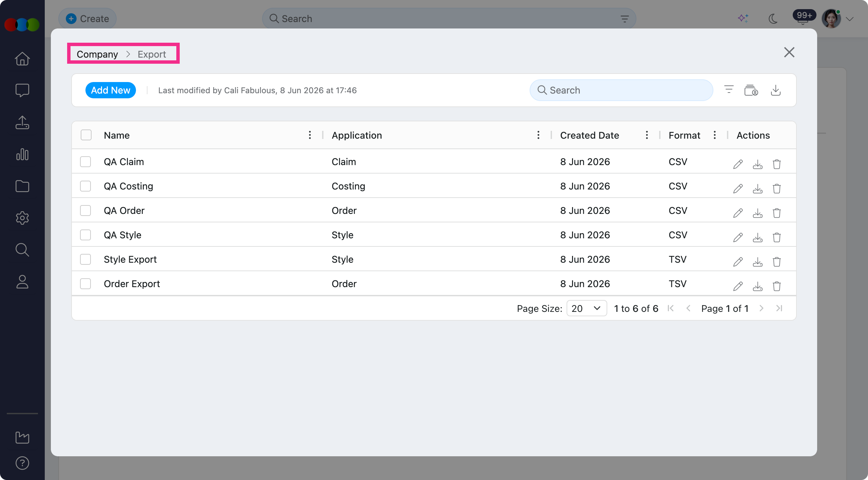868x480 pixels.
Task: Tick the QA Claim row checkbox
Action: pos(85,162)
